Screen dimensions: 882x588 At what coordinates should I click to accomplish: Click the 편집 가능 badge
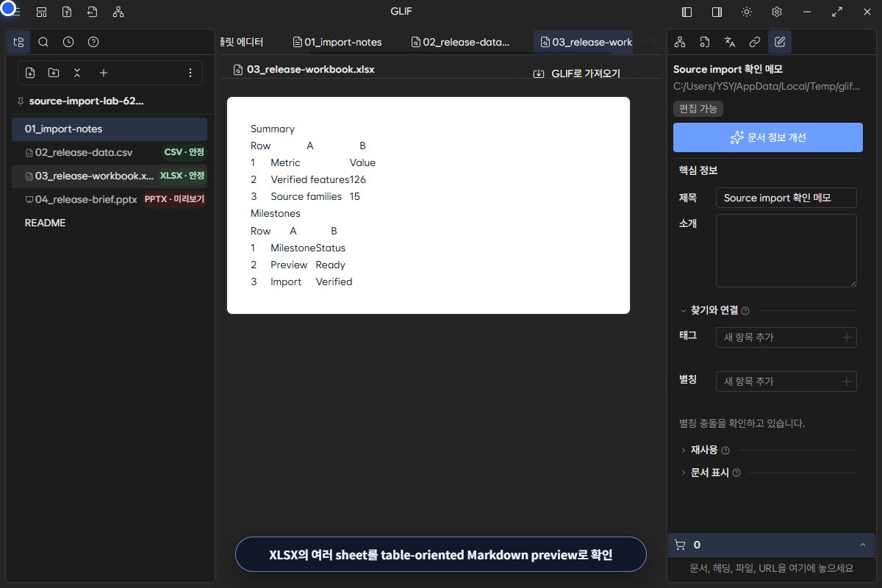click(x=698, y=109)
